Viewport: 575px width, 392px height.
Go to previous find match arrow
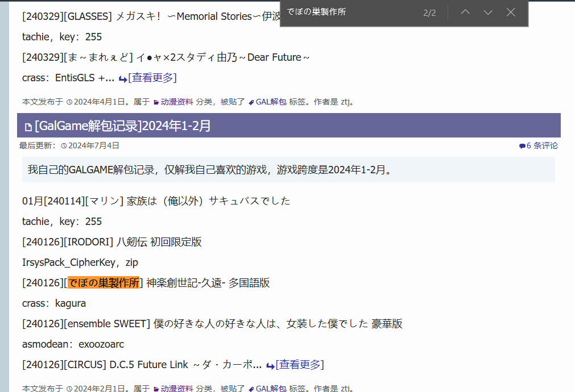click(x=465, y=12)
